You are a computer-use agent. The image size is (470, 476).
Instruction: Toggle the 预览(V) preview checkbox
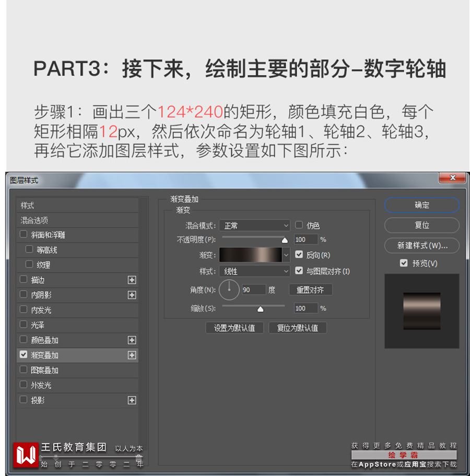point(404,263)
